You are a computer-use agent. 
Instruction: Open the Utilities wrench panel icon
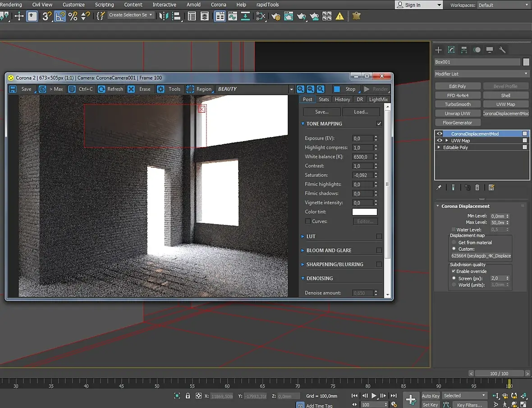click(x=502, y=50)
